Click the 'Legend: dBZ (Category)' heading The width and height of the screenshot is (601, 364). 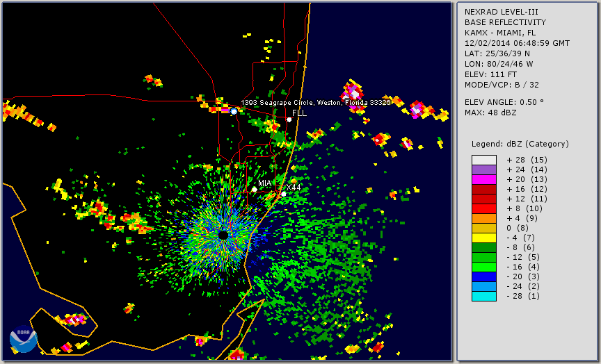tap(520, 144)
